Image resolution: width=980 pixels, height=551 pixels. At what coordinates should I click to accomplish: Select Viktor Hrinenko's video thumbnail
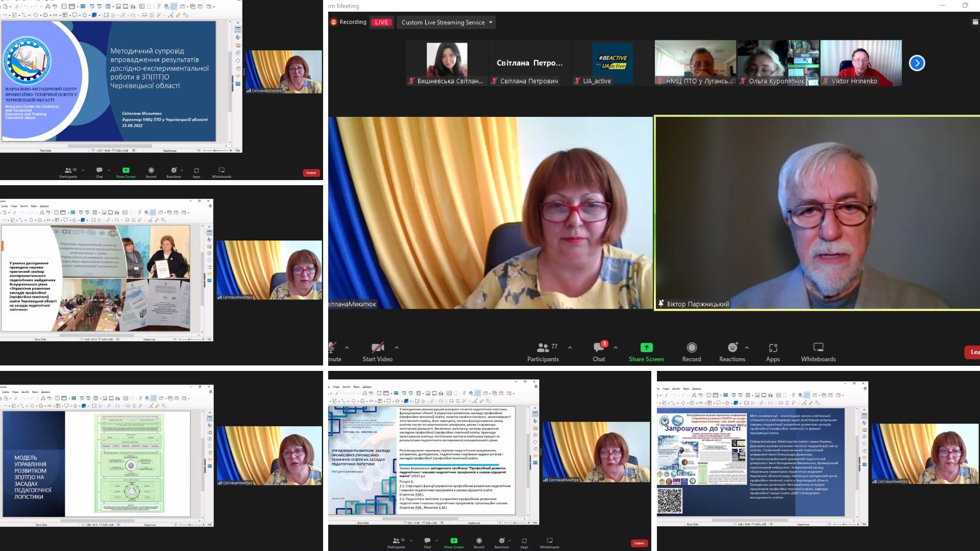[x=861, y=63]
